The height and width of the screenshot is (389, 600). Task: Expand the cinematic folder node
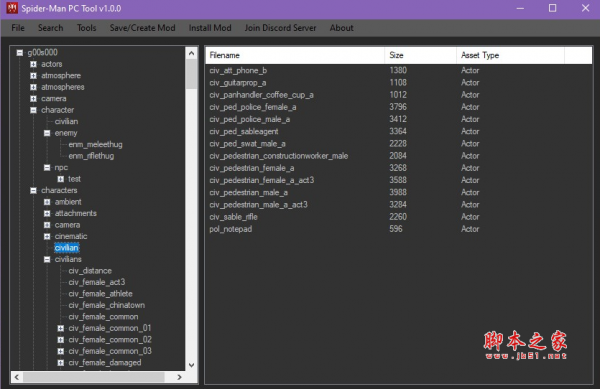coord(47,236)
